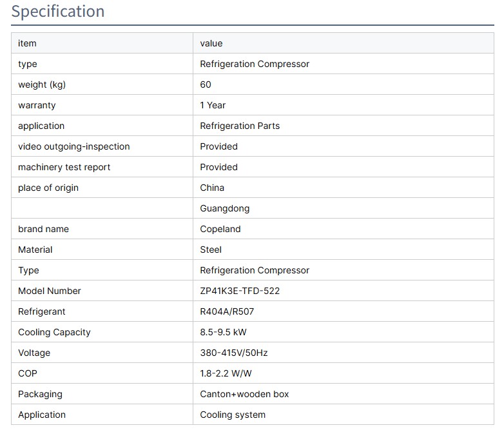Select the weight value '60'

coord(206,84)
